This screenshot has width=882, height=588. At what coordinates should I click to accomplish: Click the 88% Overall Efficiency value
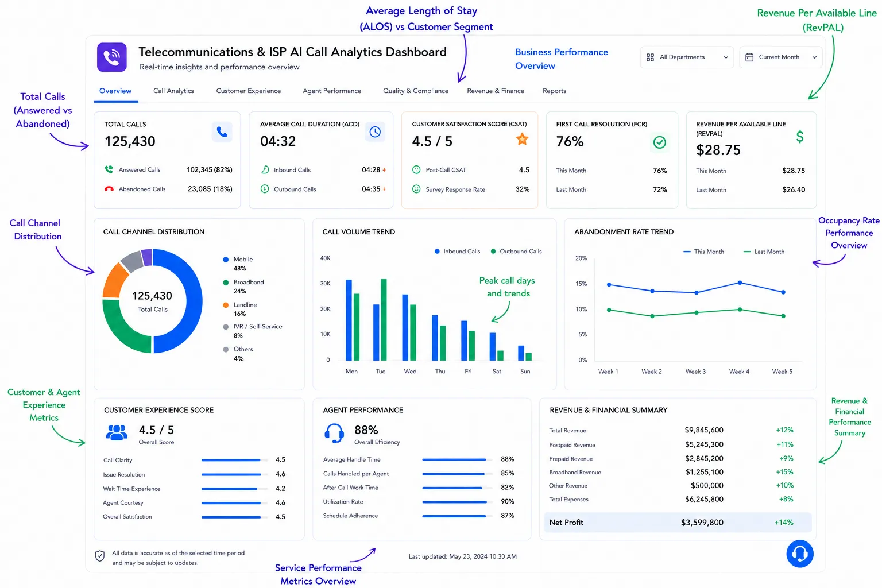tap(366, 430)
